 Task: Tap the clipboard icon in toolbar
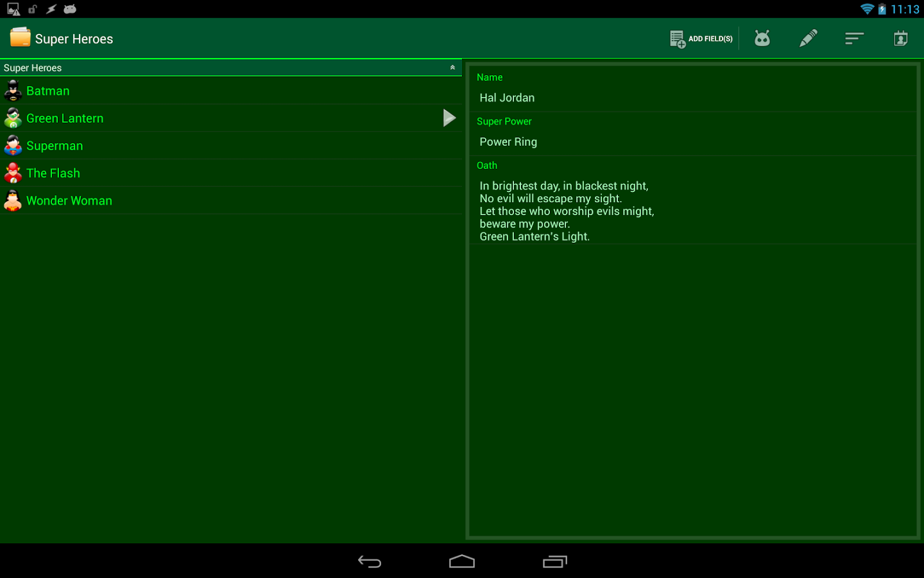pos(900,39)
